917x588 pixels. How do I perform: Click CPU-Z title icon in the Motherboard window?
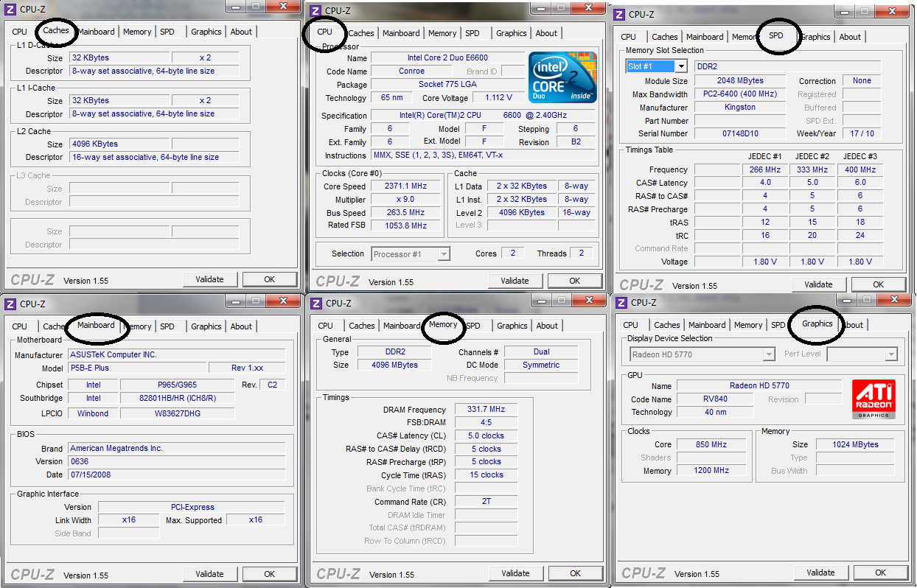pyautogui.click(x=11, y=304)
